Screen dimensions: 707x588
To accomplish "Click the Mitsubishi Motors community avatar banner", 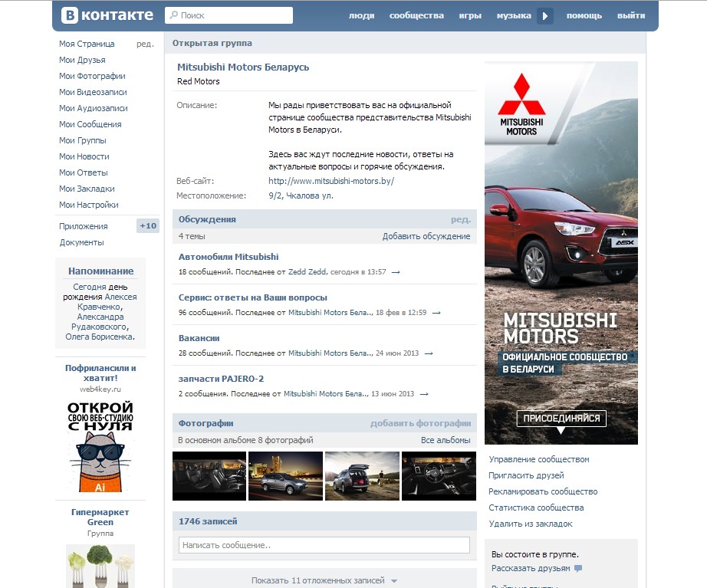I will pyautogui.click(x=561, y=253).
